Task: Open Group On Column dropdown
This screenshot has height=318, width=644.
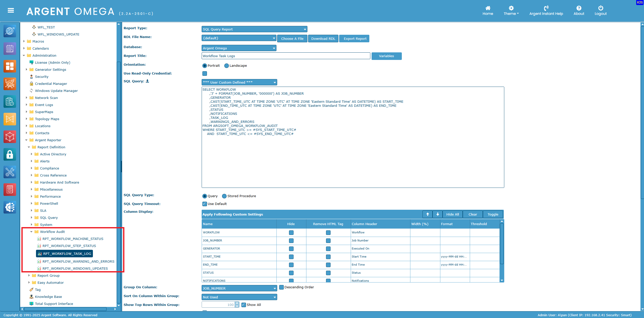Action: click(x=239, y=288)
